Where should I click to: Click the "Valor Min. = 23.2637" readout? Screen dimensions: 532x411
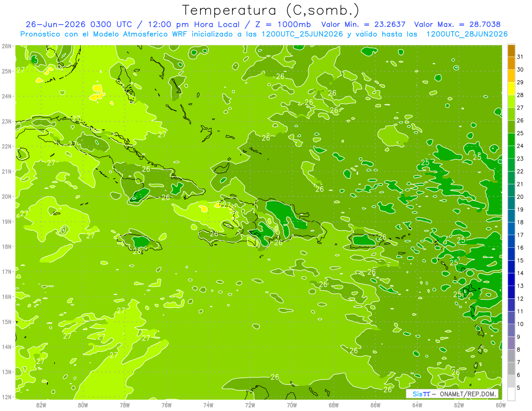(x=364, y=24)
